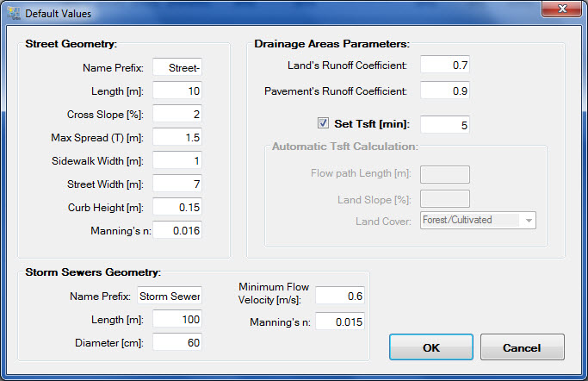The image size is (588, 381).
Task: Click the 'Land Cover:' label
Action: [x=383, y=222]
